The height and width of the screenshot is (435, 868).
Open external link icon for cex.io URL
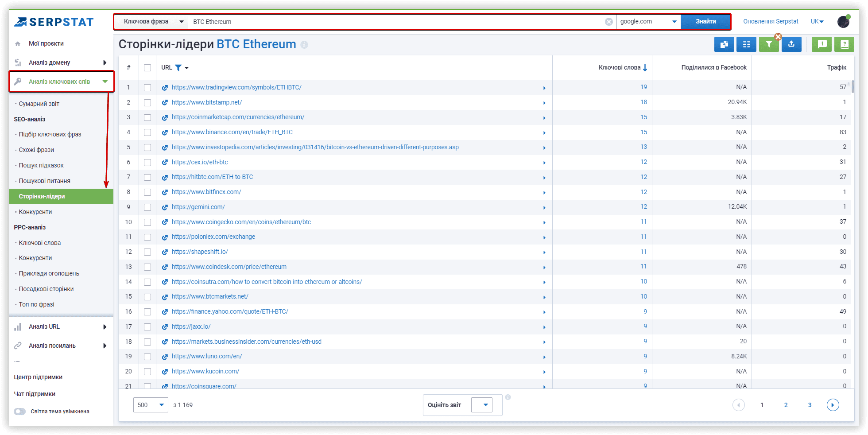[x=165, y=163]
